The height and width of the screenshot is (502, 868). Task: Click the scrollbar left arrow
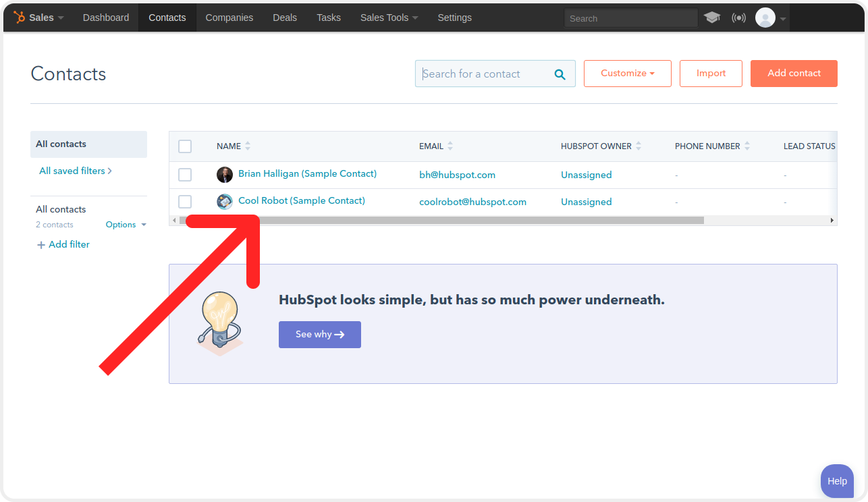coord(174,221)
